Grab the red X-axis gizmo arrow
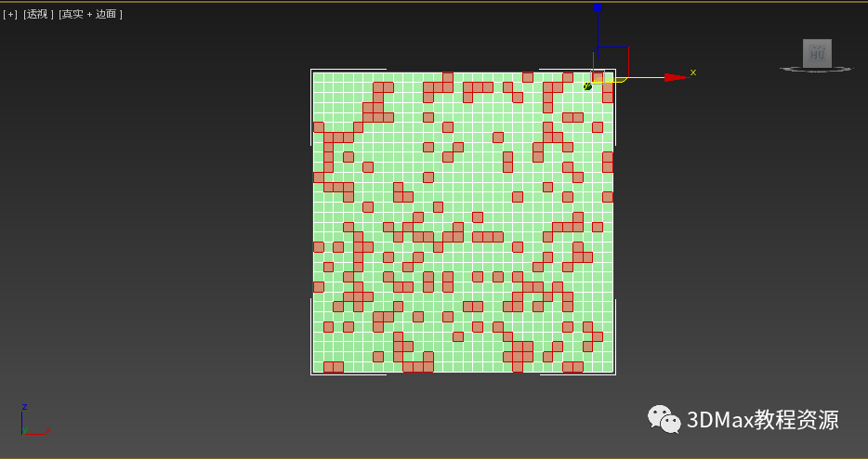The width and height of the screenshot is (868, 459). click(676, 77)
